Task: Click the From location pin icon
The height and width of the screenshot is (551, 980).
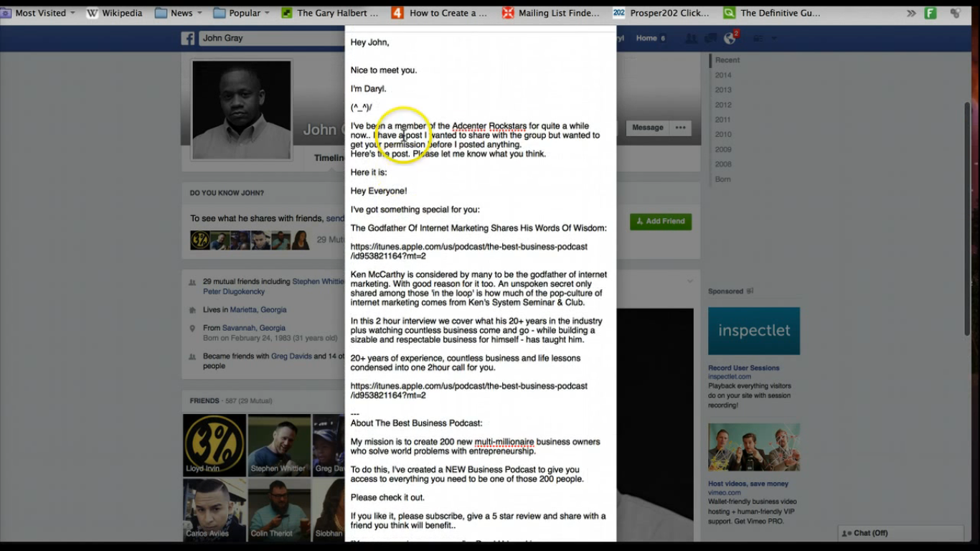Action: pos(192,329)
